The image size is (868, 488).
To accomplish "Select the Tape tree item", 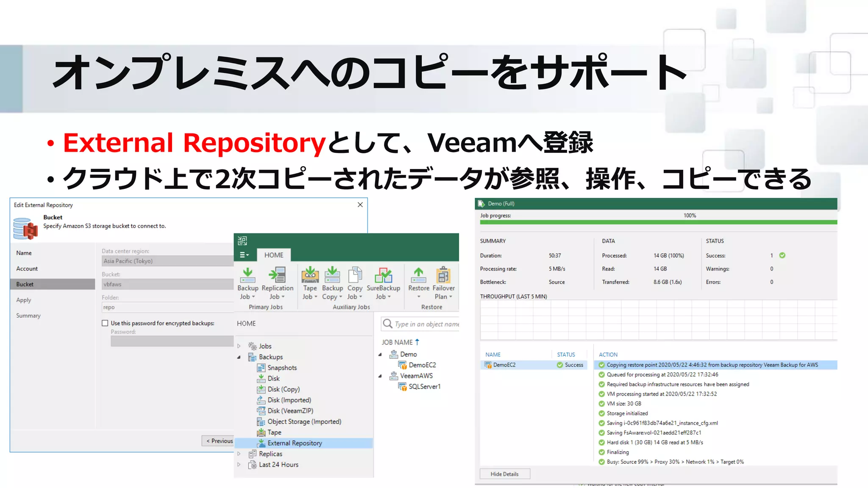I will tap(269, 432).
